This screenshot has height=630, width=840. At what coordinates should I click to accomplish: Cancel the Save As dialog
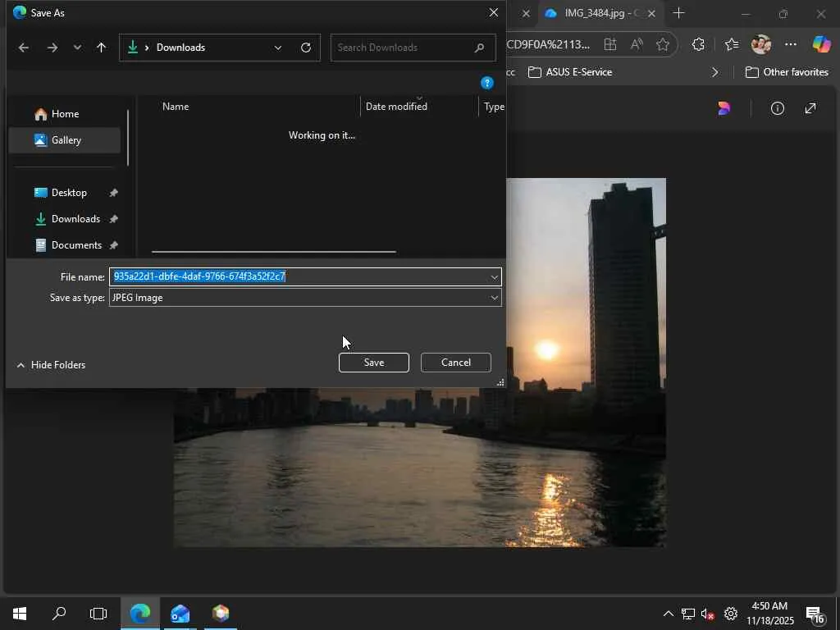click(456, 363)
